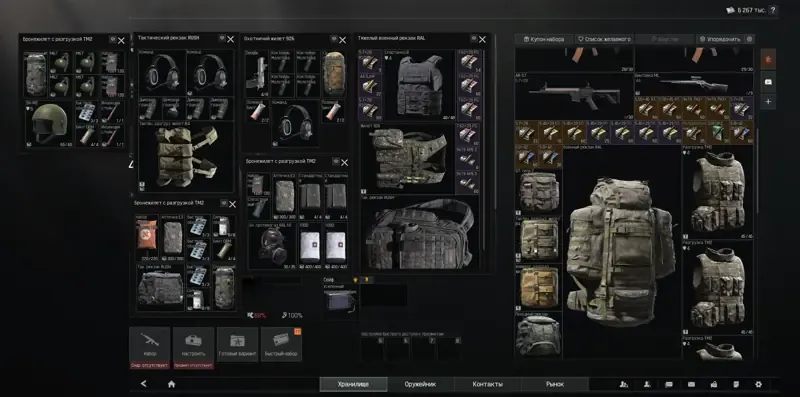The height and width of the screenshot is (397, 800).
Task: Toggle view icon on Тактический рюкзак RUSH window
Action: click(221, 38)
